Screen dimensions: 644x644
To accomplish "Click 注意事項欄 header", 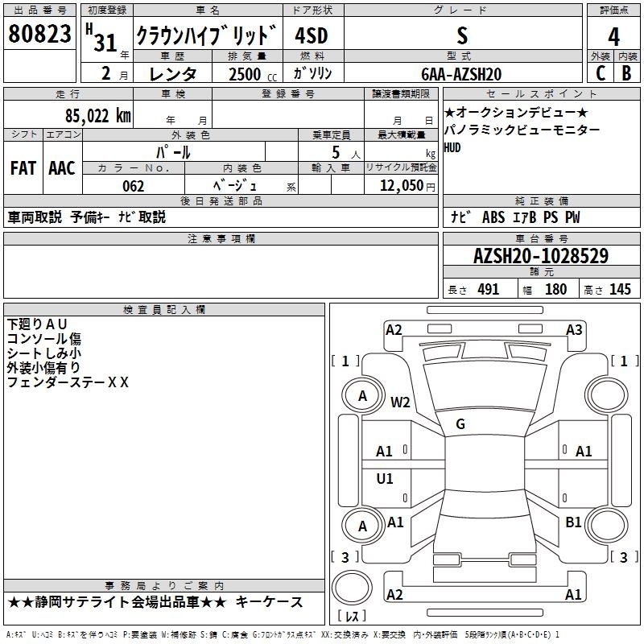I will click(x=221, y=238).
